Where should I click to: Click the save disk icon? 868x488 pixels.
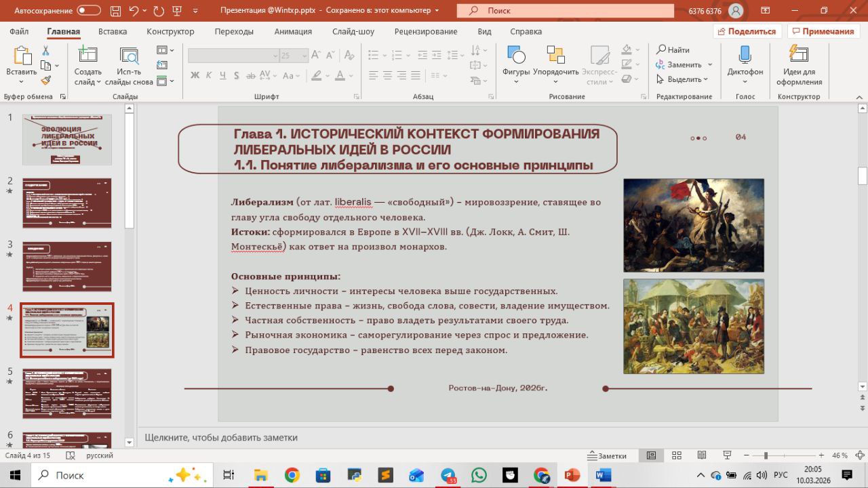pos(114,10)
